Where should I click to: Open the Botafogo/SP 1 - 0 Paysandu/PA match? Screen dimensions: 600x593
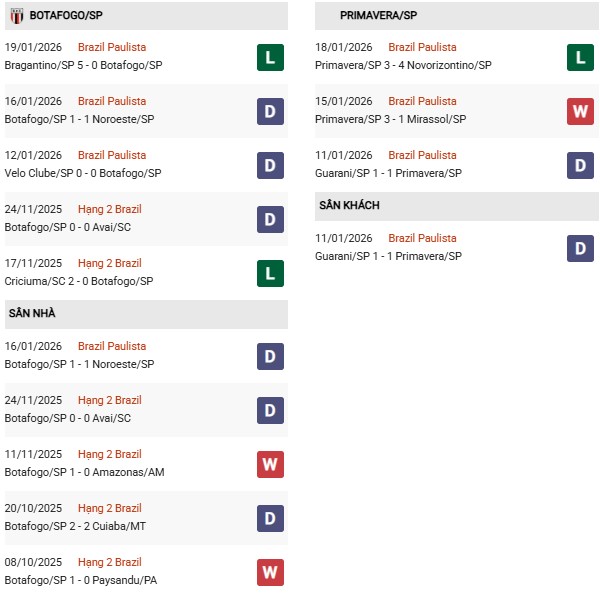click(80, 580)
